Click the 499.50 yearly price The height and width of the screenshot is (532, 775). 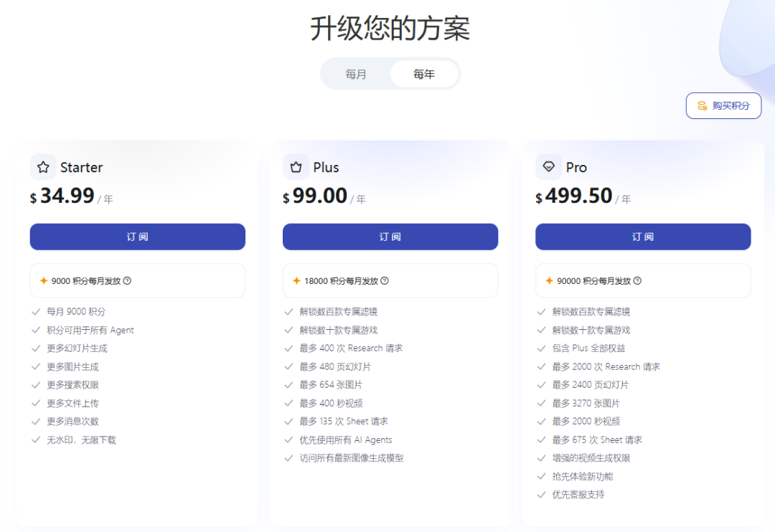(x=579, y=196)
